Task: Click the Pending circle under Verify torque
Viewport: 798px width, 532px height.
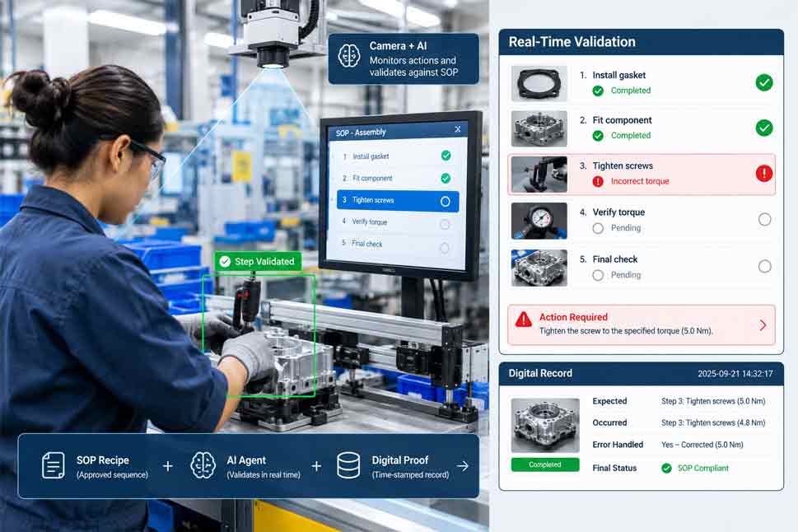Action: point(598,228)
